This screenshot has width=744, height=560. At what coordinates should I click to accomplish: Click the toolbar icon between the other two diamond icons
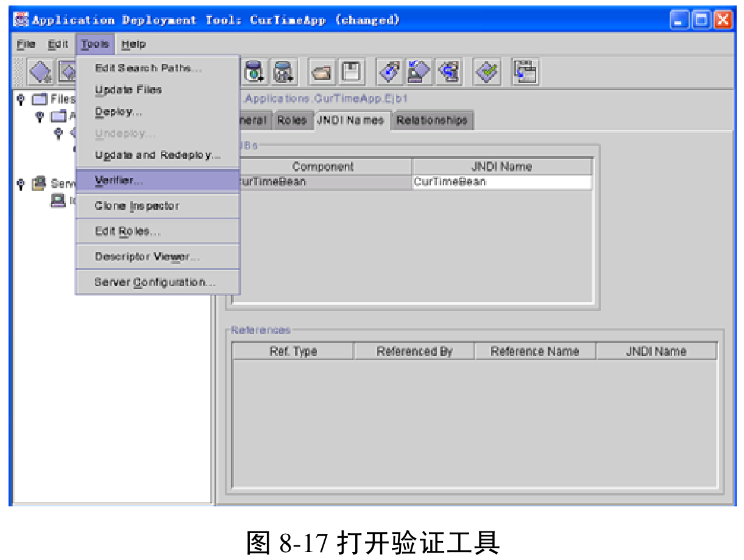(419, 73)
